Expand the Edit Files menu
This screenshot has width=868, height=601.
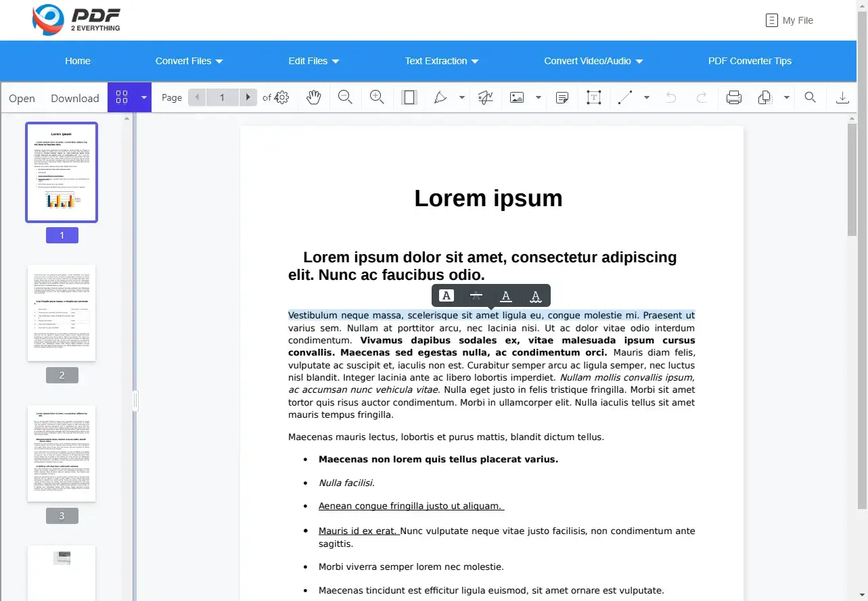314,61
